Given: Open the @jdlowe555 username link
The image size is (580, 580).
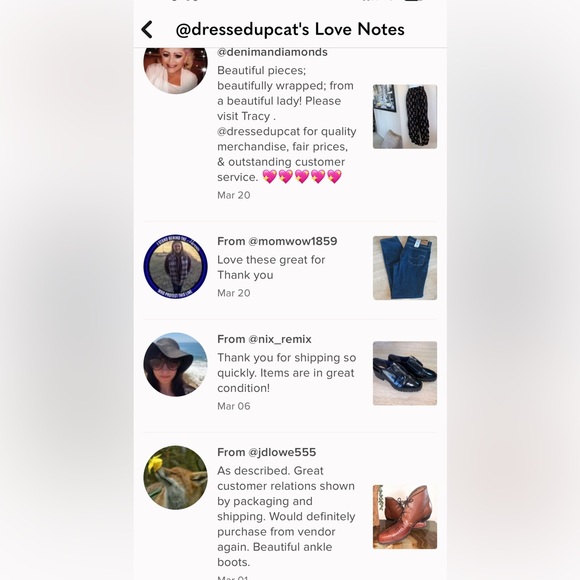Looking at the screenshot, I should (282, 452).
